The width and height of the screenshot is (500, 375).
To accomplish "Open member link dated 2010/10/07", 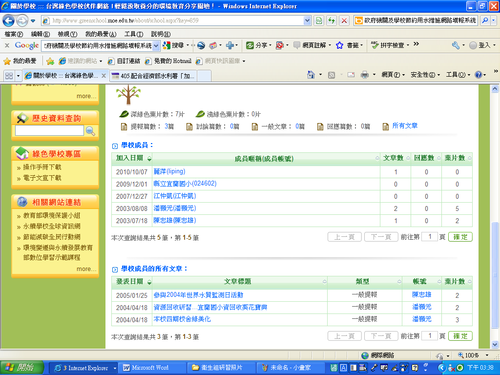I will 169,171.
